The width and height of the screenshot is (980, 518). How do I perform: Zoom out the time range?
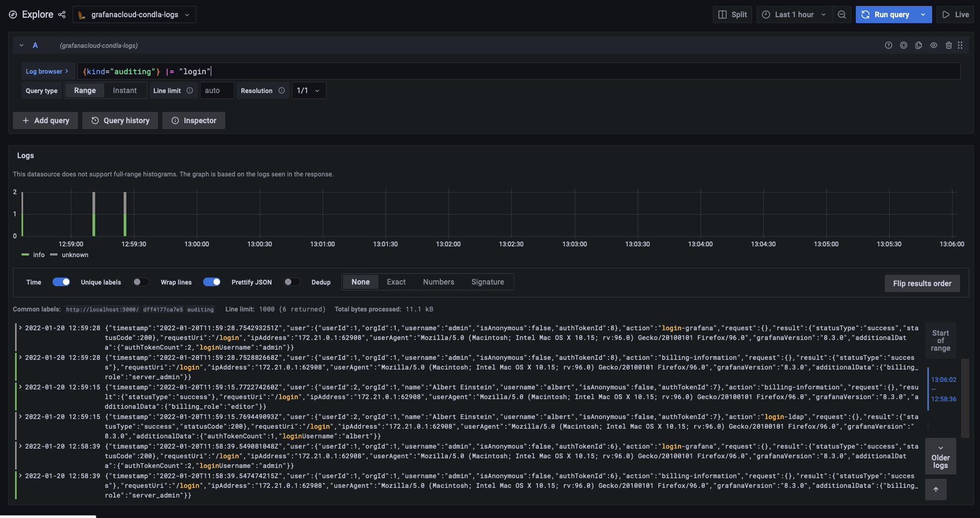[842, 15]
